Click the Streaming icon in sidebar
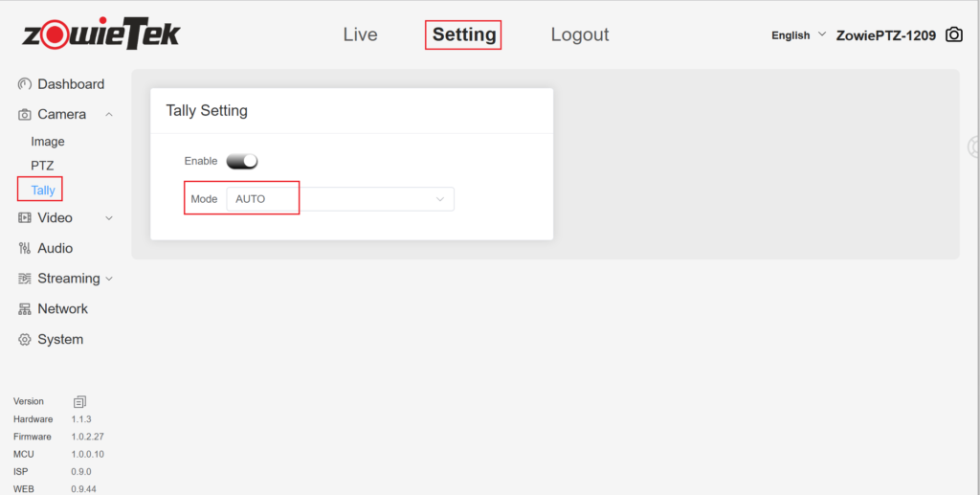 [25, 279]
